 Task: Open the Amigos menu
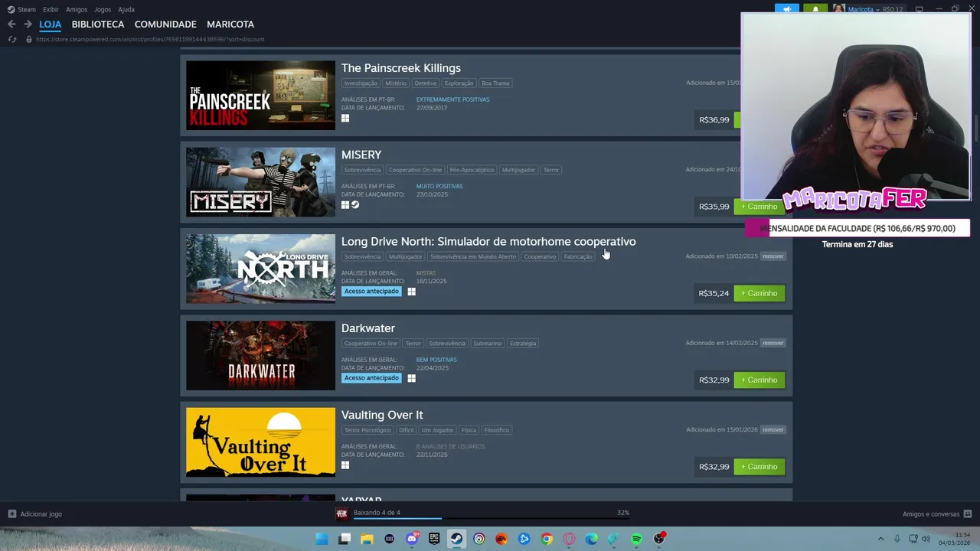pos(77,9)
